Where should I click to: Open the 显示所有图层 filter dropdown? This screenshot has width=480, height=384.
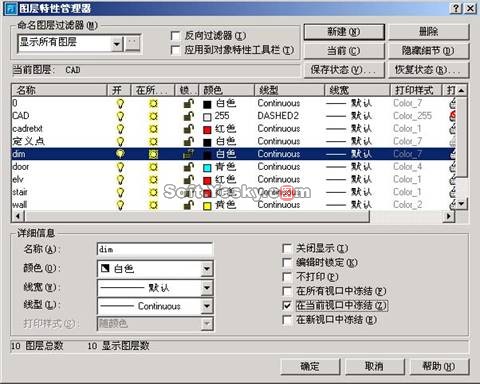117,44
